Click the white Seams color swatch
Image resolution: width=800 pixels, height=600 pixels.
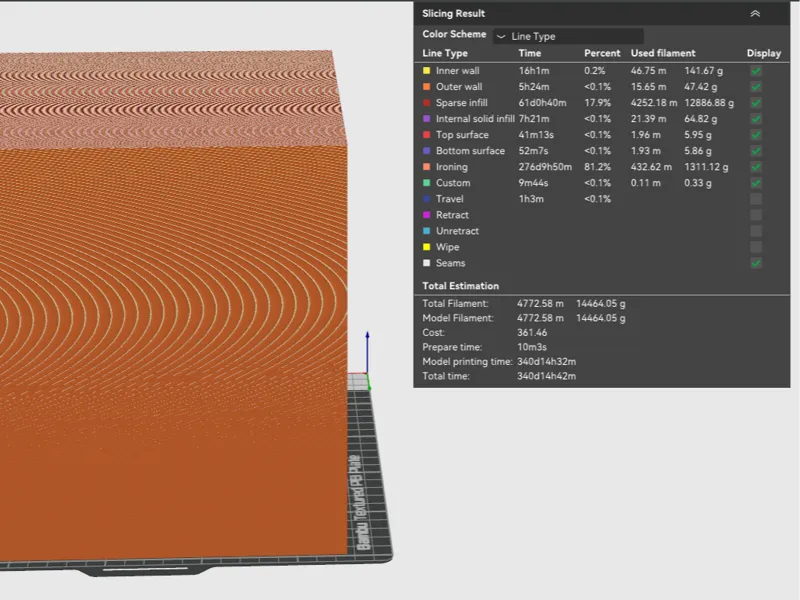point(427,263)
